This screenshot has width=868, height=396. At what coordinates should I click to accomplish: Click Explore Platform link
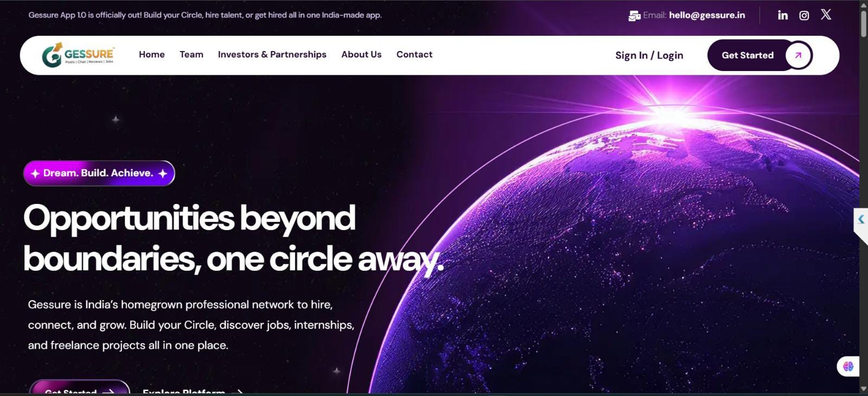(192, 391)
